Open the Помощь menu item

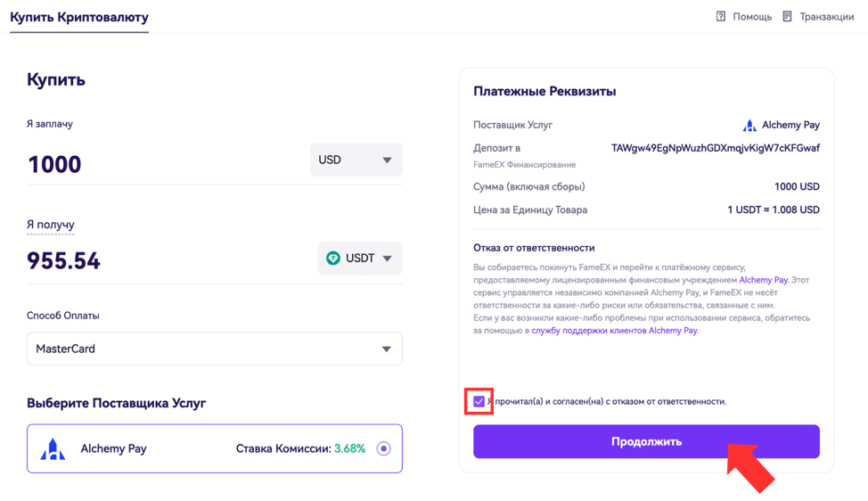tap(752, 17)
